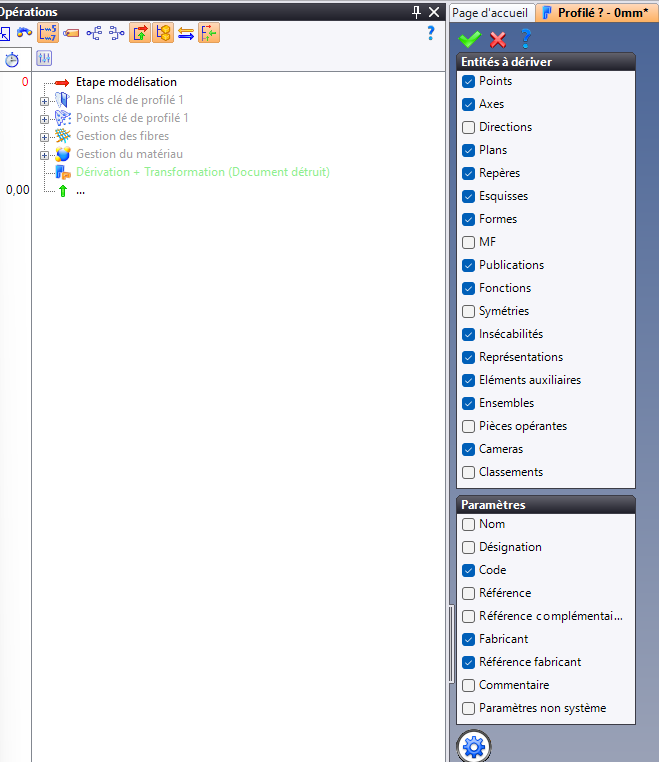The width and height of the screenshot is (659, 762).
Task: Check the Nom parameter checkbox
Action: 468,524
